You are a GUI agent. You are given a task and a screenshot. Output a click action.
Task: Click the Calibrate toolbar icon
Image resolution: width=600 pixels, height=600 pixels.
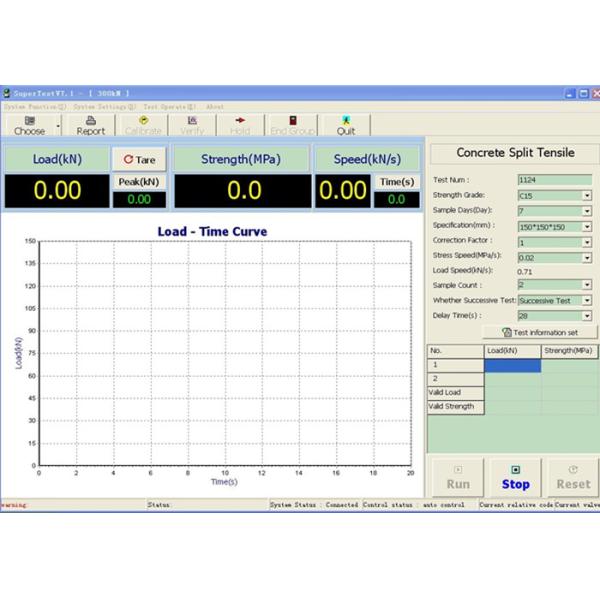(143, 124)
